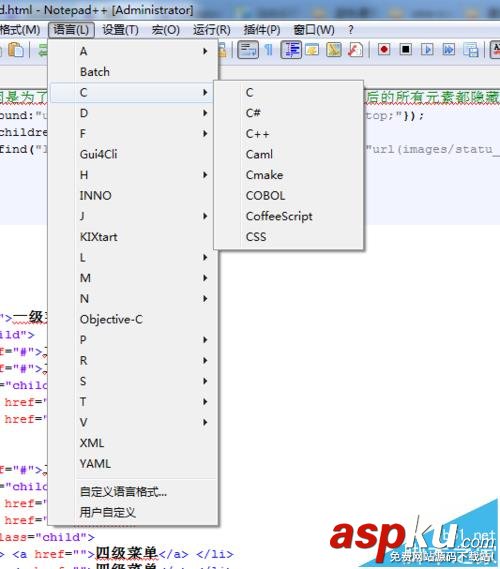This screenshot has height=569, width=500.
Task: Expand the F language submenu
Action: coord(133,134)
